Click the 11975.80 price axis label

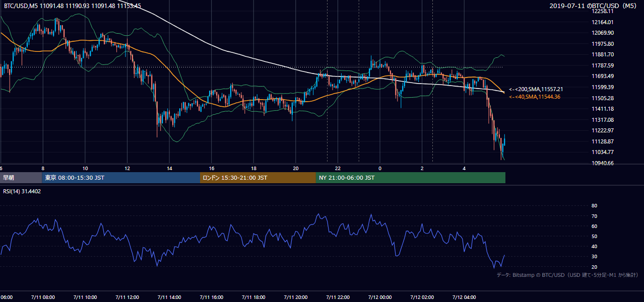603,44
